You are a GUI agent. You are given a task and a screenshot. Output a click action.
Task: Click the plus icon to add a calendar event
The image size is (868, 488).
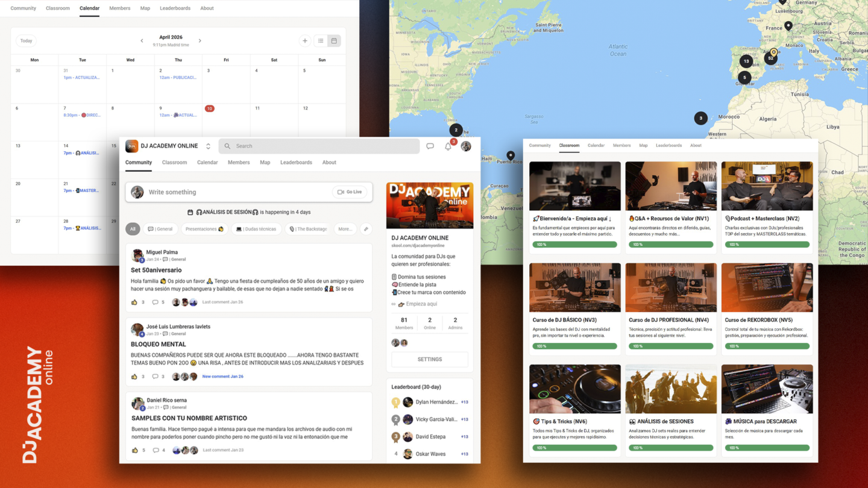pyautogui.click(x=305, y=41)
